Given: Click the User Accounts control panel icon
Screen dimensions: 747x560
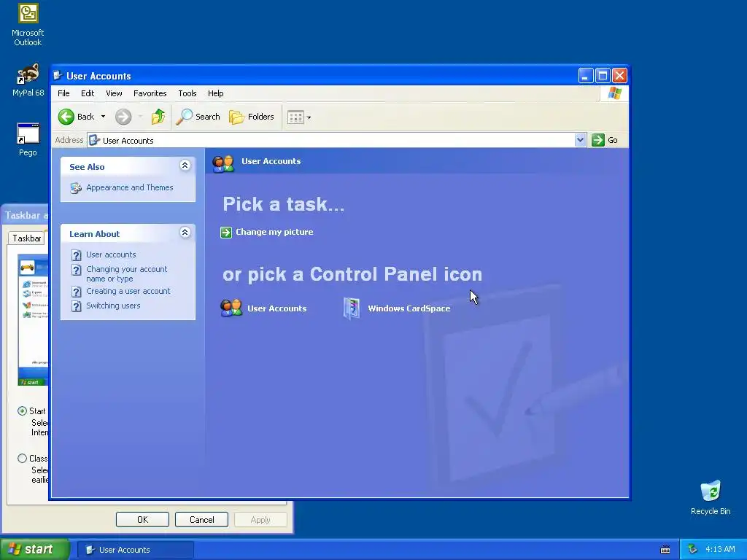Looking at the screenshot, I should (x=231, y=308).
